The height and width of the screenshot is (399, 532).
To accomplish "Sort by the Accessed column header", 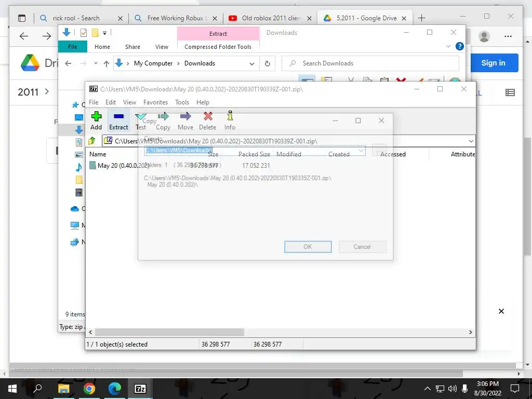I will [393, 154].
